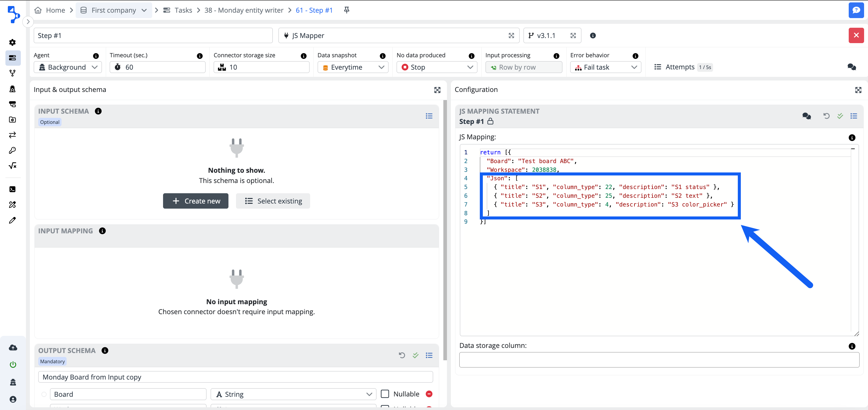Click the reset icon in JS Mapping Statement header
Viewport: 868px width, 410px height.
[826, 116]
